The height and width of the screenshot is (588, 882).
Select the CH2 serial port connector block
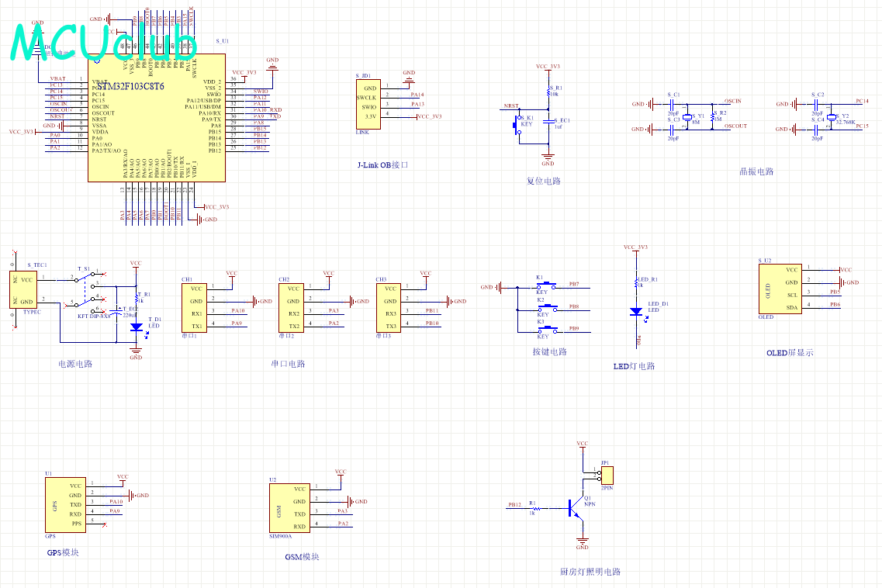pyautogui.click(x=291, y=308)
